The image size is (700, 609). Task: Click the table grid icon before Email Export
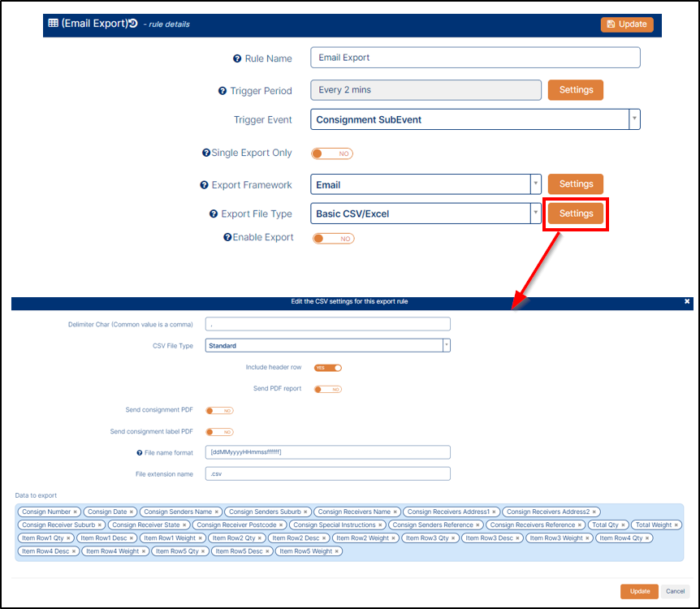(53, 23)
